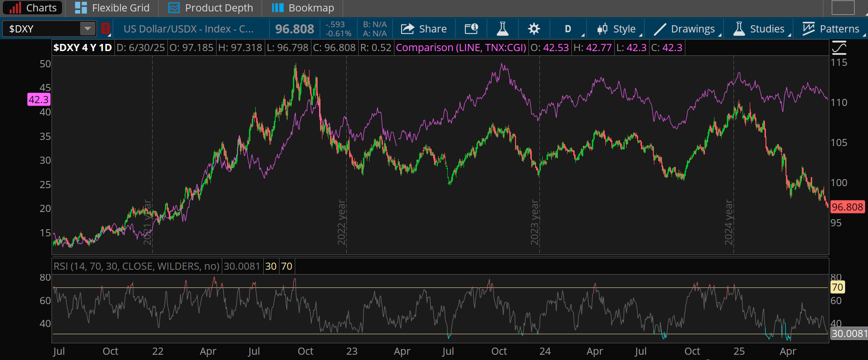Click the 2022 year divider label
Image resolution: width=868 pixels, height=360 pixels.
tap(341, 222)
